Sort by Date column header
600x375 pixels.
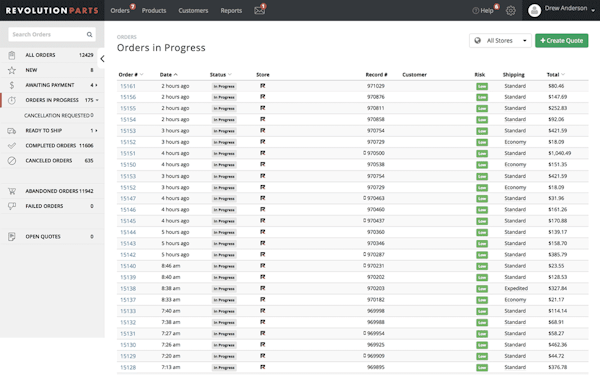point(168,75)
